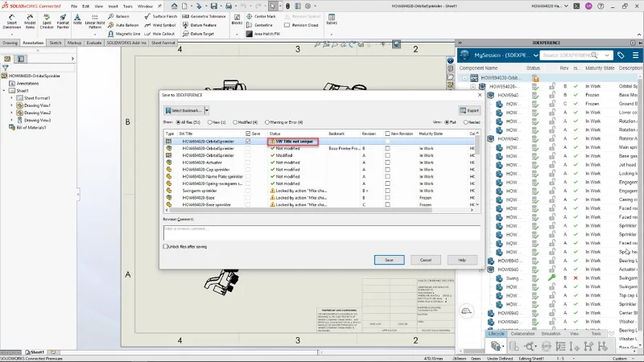Viewport: 644px width, 362px height.
Task: Switch to the Sketch tab
Action: [55, 43]
